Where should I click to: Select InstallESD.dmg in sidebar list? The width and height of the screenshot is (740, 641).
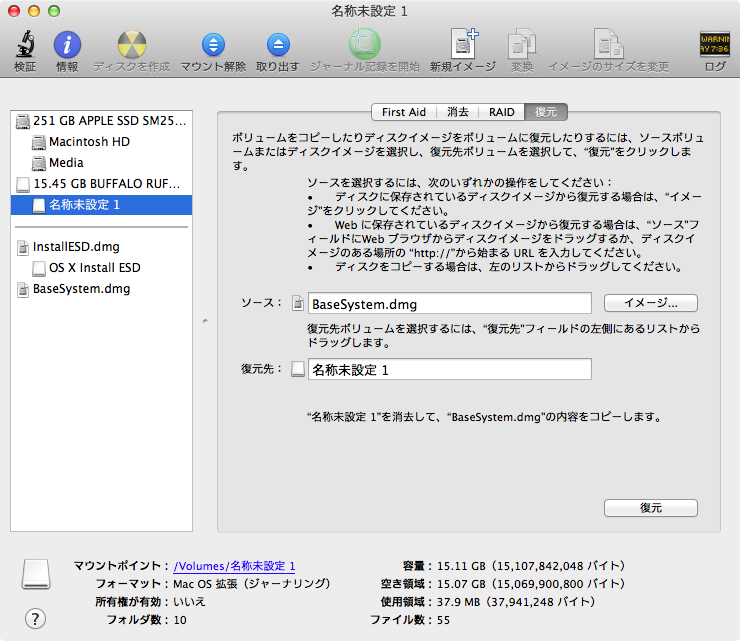click(101, 247)
